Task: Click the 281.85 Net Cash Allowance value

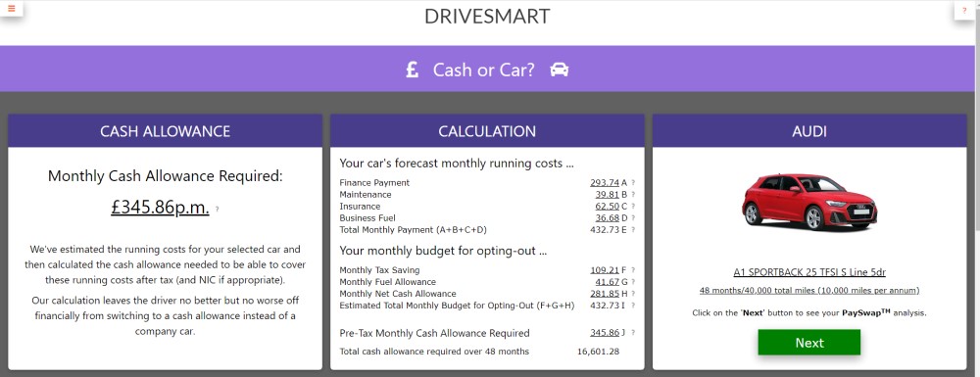Action: point(605,294)
